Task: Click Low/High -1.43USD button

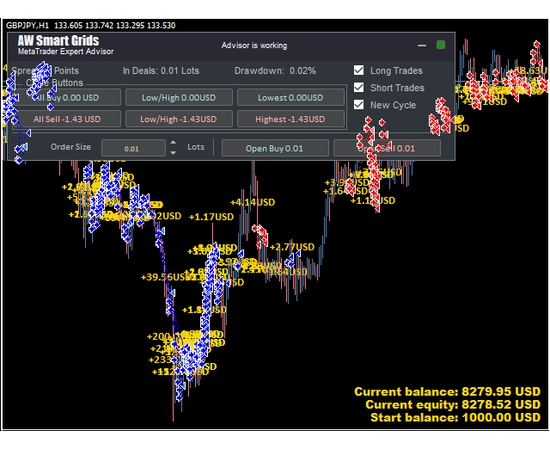Action: coord(179,119)
